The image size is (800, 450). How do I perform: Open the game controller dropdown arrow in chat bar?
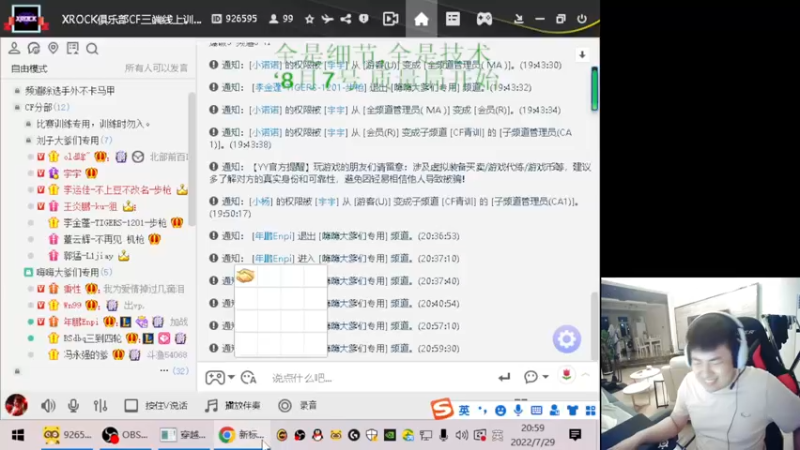231,377
